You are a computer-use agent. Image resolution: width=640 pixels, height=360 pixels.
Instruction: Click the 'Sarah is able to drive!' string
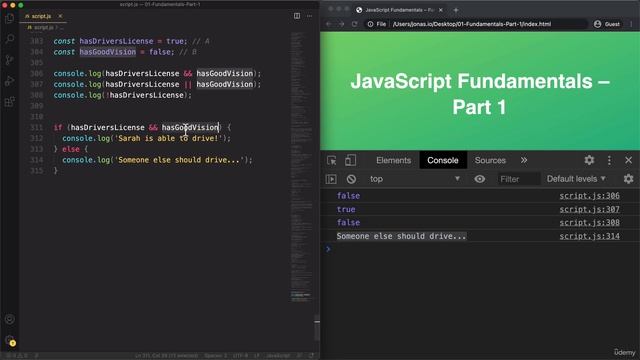click(x=169, y=138)
